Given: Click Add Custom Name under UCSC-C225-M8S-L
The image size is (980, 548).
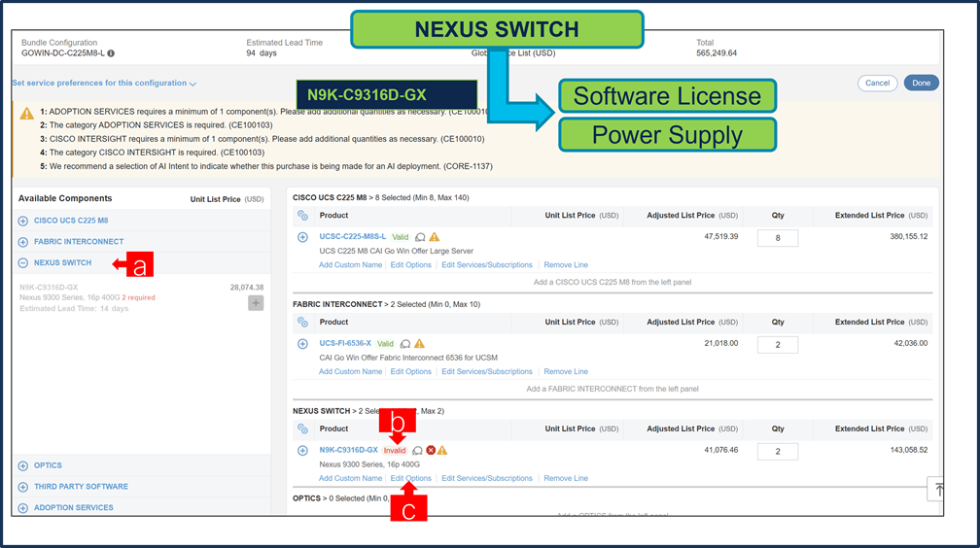Looking at the screenshot, I should [351, 265].
